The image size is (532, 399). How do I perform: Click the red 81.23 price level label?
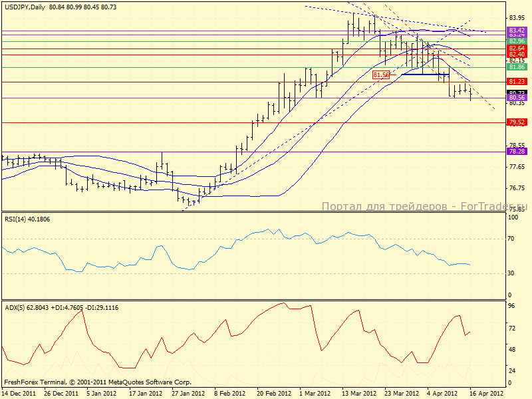pyautogui.click(x=517, y=81)
